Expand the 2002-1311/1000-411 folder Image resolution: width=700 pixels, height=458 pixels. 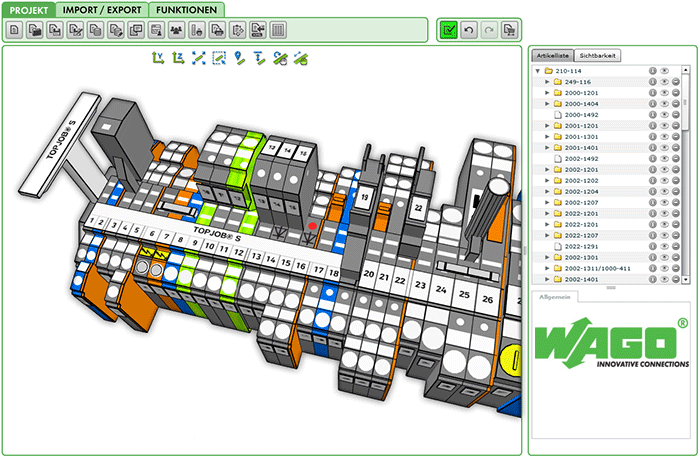pos(547,268)
